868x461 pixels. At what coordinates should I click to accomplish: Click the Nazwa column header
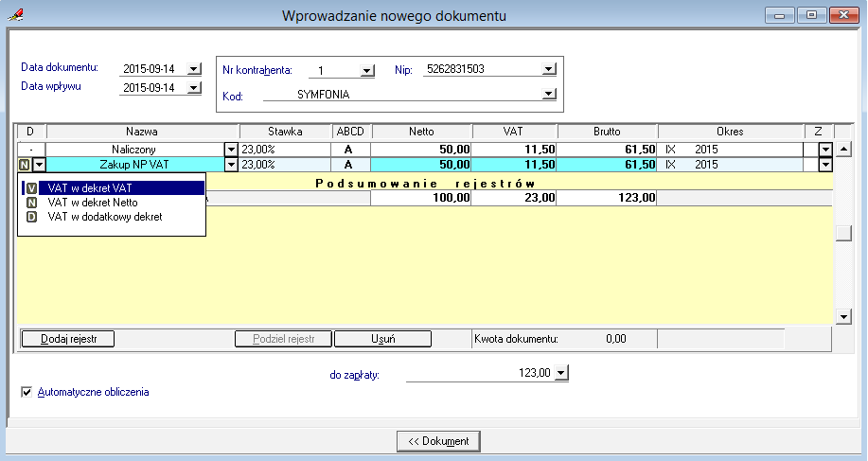(142, 132)
